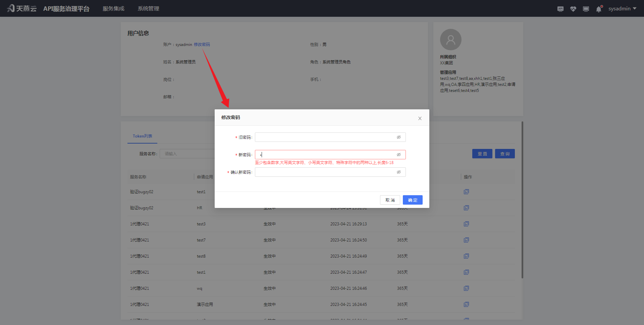Screen dimensions: 644x325
Task: Copy token of 1代理0421 for test3
Action: point(466,224)
